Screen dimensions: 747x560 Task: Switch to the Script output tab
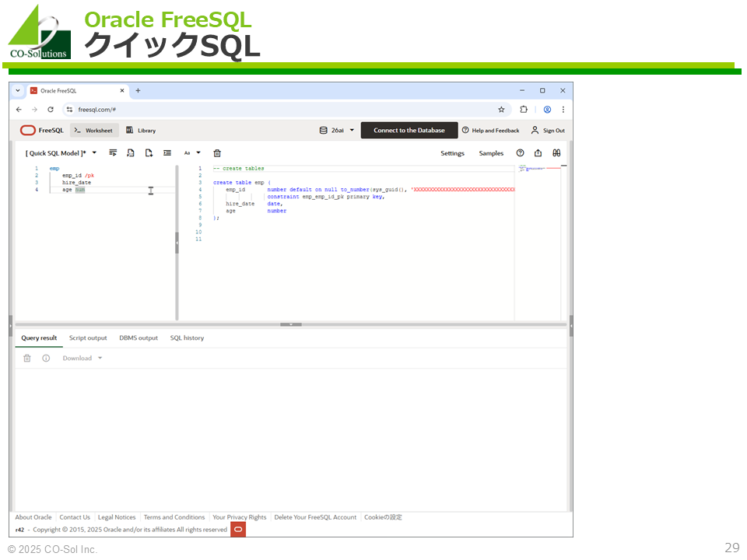click(x=88, y=338)
